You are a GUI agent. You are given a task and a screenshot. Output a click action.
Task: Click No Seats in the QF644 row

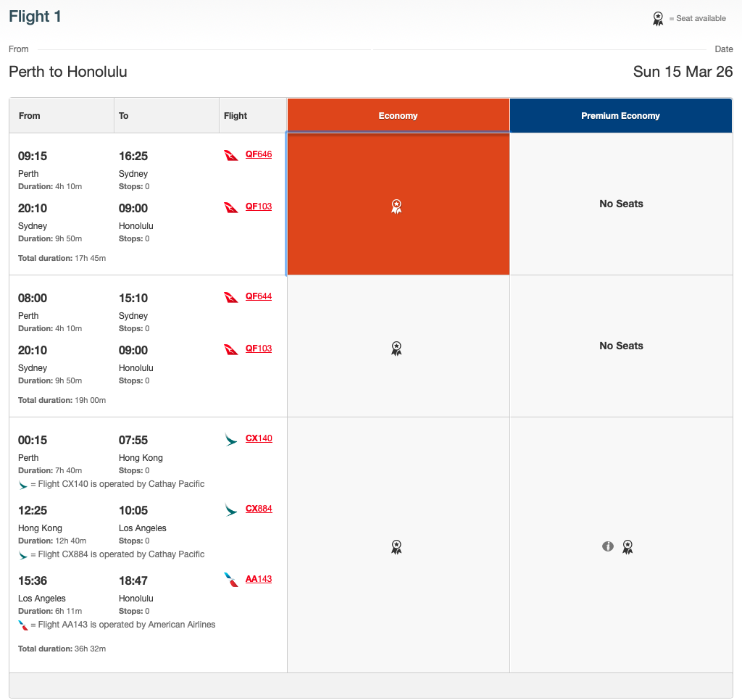(x=621, y=346)
